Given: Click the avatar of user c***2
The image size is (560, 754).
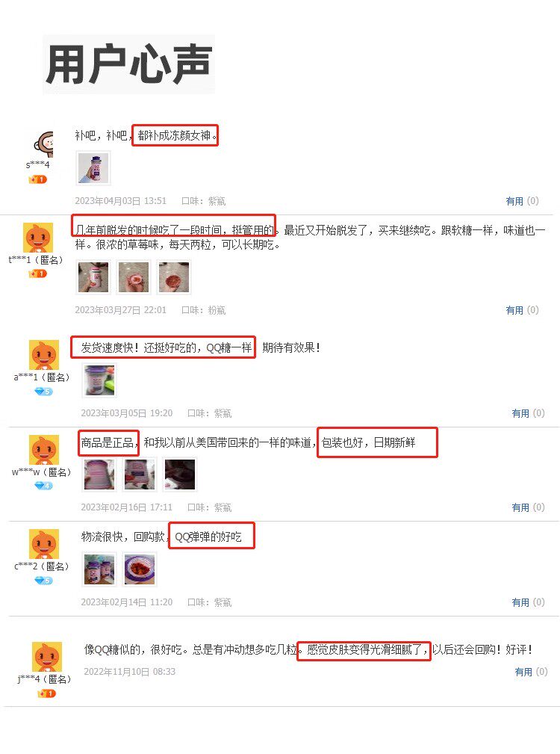Looking at the screenshot, I should point(44,544).
